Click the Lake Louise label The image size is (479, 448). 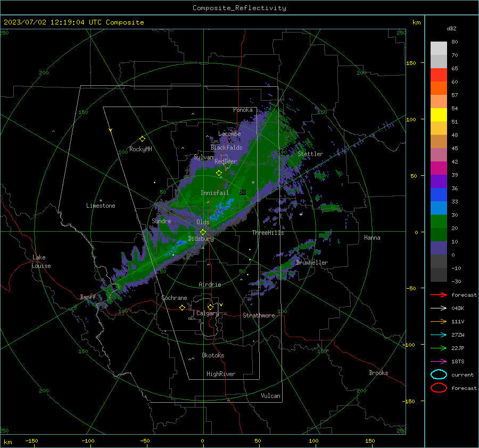[41, 262]
